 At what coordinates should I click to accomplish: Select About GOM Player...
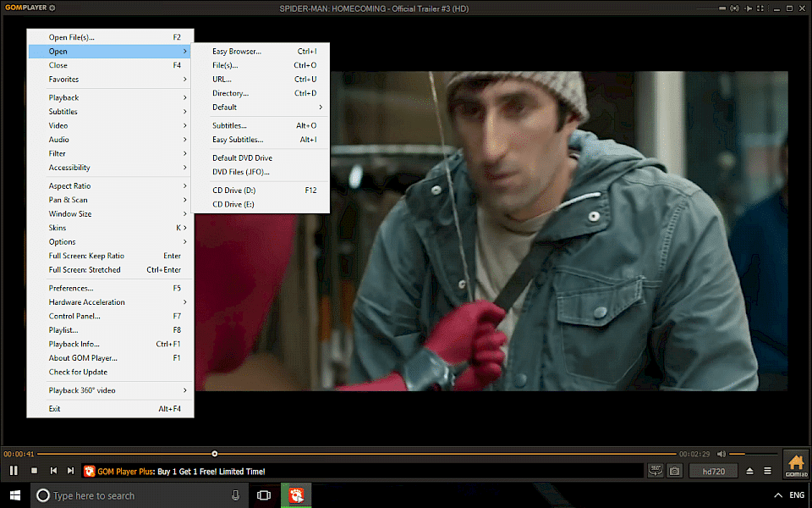pos(110,358)
